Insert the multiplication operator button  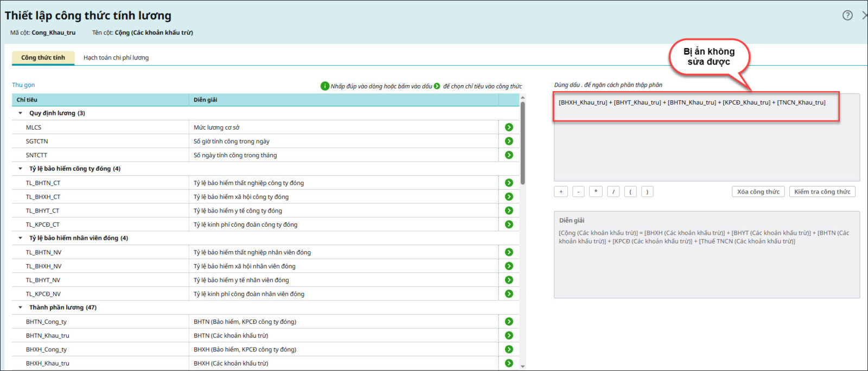[x=596, y=191]
